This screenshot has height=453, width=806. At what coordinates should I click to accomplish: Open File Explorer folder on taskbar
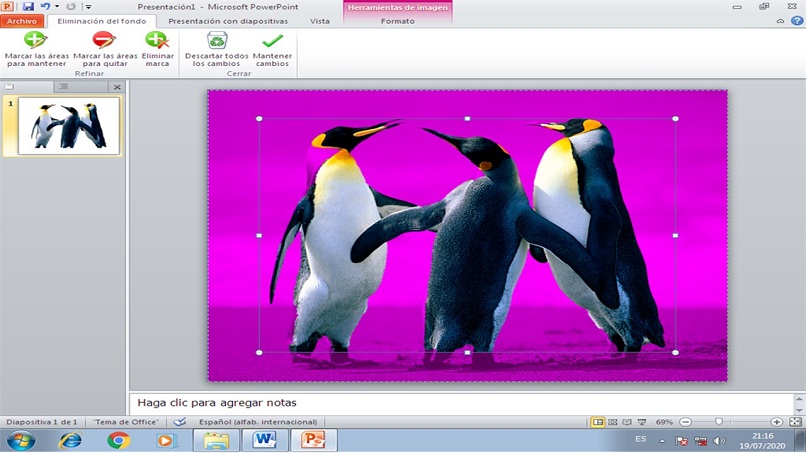216,441
